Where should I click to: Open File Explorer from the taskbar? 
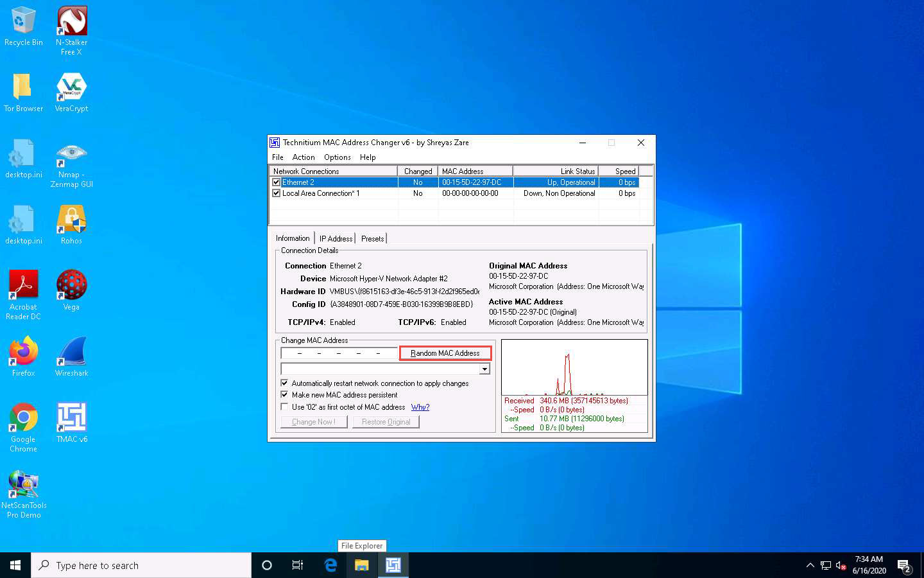362,565
